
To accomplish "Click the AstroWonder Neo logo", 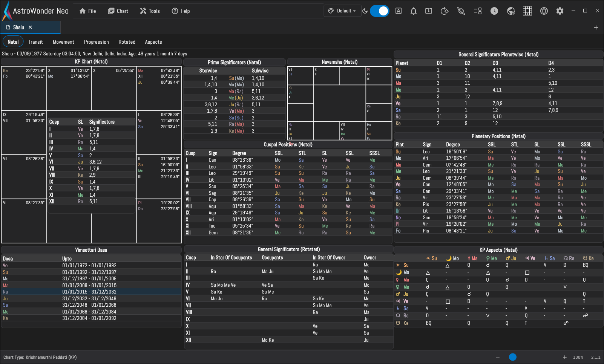I will pos(35,11).
